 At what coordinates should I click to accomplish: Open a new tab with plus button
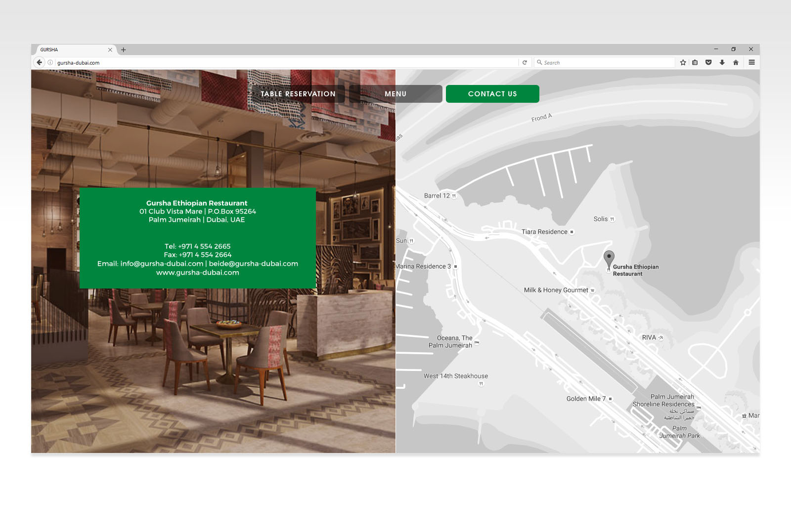tap(124, 50)
